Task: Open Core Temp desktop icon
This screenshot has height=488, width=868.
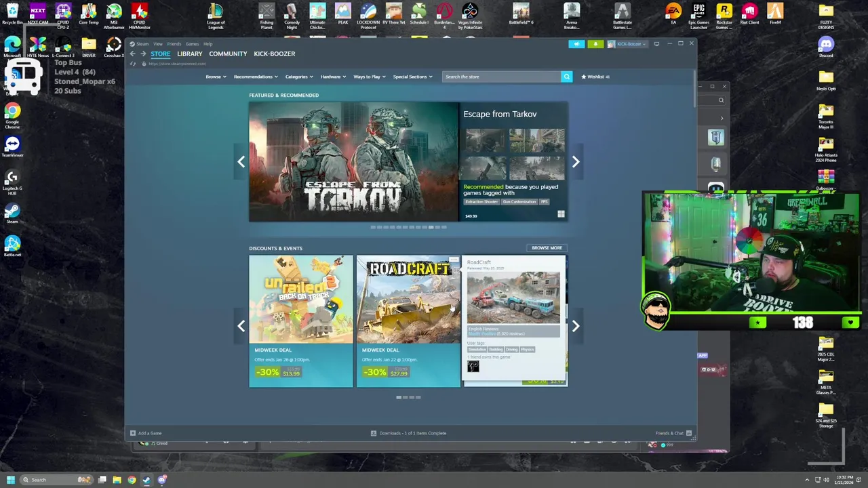Action: 89,15
